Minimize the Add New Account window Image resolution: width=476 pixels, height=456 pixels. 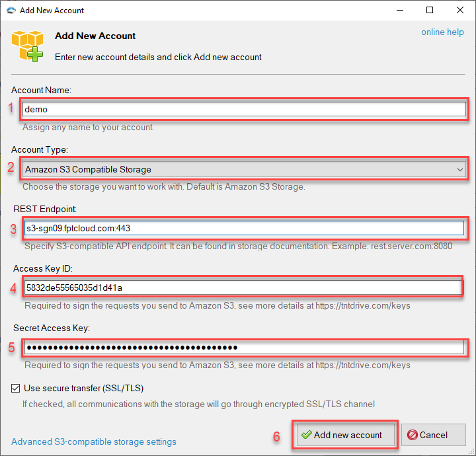click(399, 11)
